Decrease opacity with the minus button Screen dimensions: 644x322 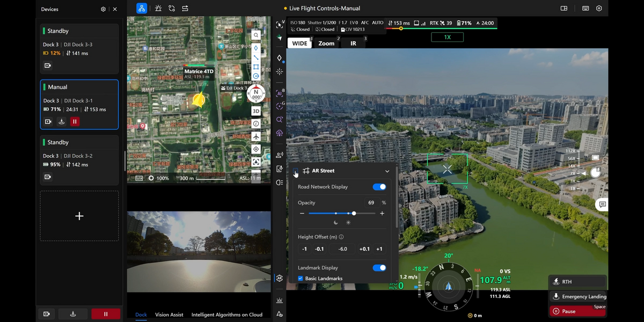[x=302, y=214]
